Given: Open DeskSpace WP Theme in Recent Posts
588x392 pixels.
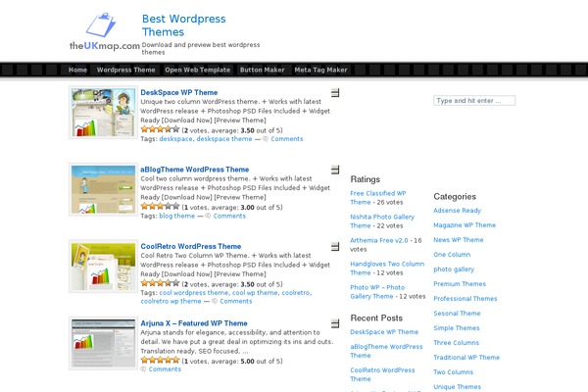Looking at the screenshot, I should 384,332.
